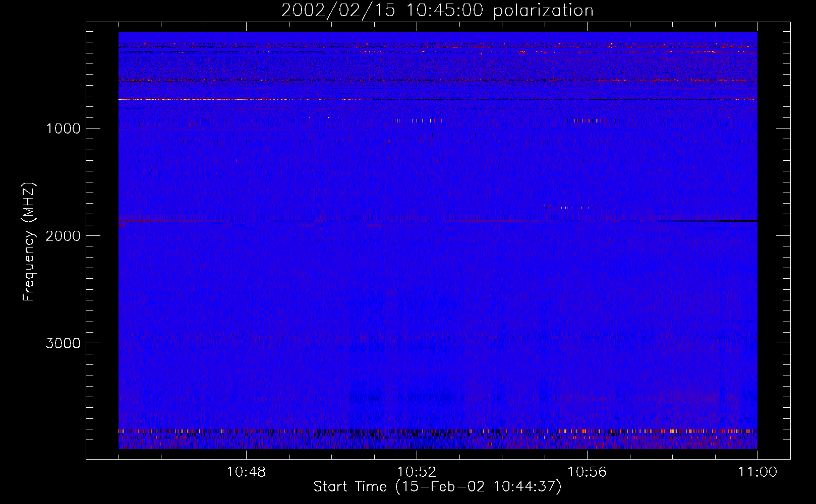
Task: Click the 1000 frequency tick label
Action: coord(63,129)
